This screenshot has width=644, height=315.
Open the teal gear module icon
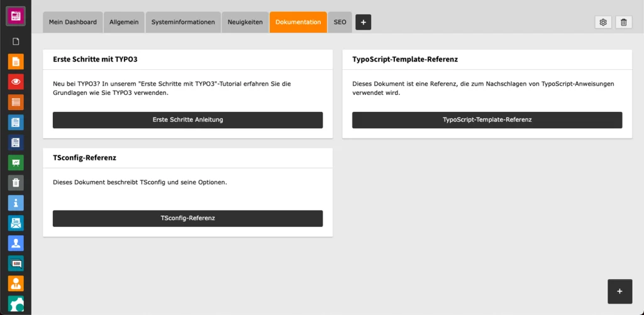[x=16, y=303]
